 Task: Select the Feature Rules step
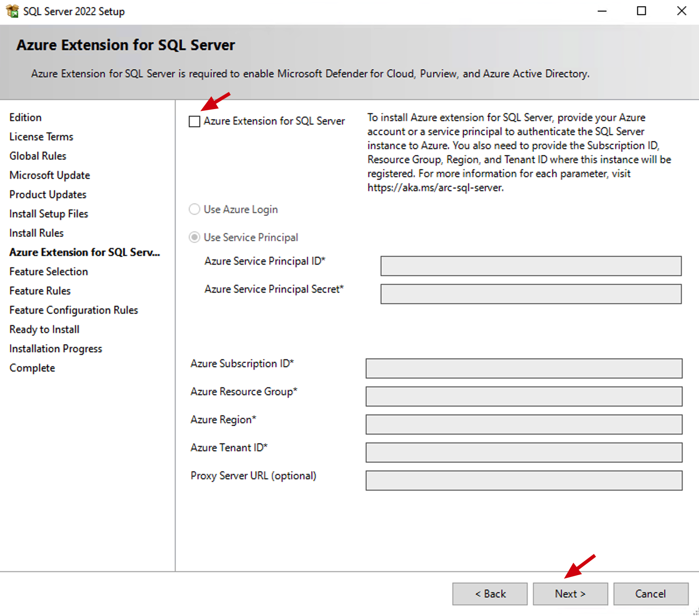coord(40,291)
